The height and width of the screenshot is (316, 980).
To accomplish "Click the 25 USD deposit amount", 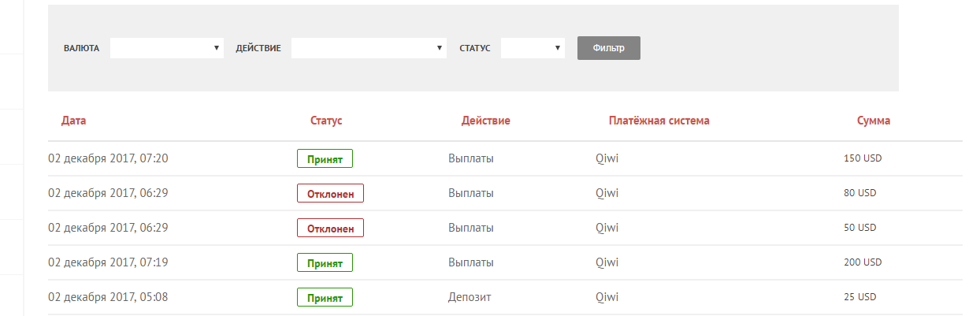I will [859, 297].
